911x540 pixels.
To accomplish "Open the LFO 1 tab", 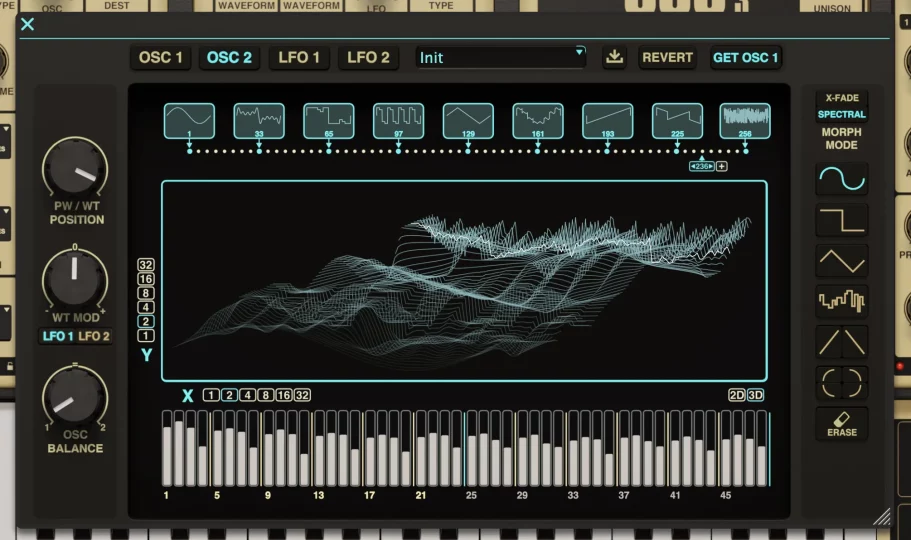I will click(x=299, y=58).
